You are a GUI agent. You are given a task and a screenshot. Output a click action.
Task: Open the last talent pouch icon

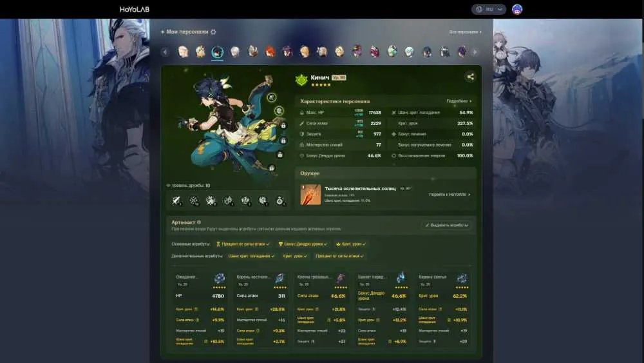pyautogui.click(x=279, y=201)
